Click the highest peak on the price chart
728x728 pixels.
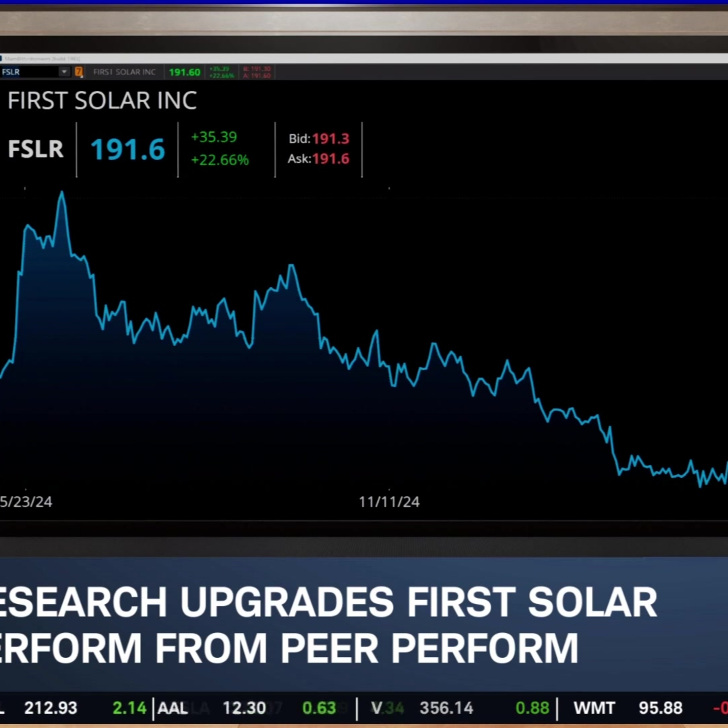tap(62, 193)
